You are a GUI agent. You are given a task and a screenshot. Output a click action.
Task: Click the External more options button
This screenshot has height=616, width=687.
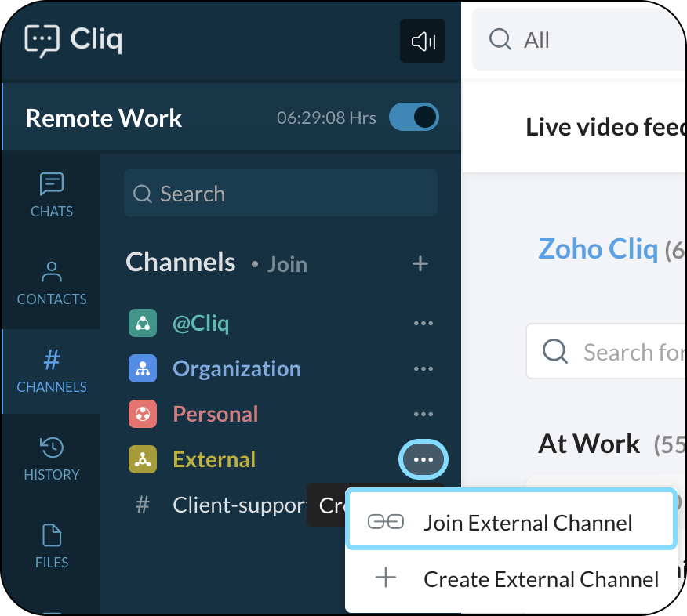423,460
